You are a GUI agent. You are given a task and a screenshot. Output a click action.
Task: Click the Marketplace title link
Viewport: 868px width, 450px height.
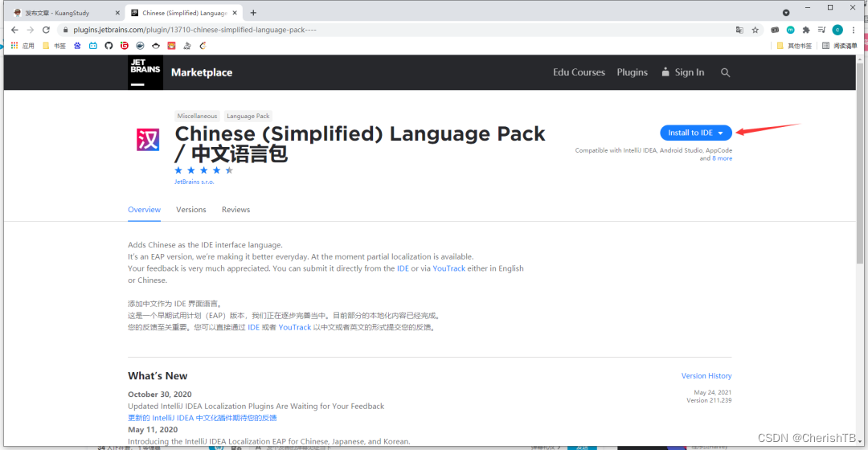tap(202, 72)
